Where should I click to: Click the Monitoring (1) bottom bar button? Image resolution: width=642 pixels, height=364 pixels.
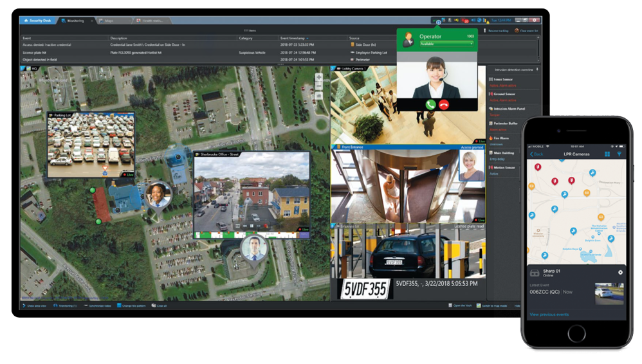tap(65, 306)
